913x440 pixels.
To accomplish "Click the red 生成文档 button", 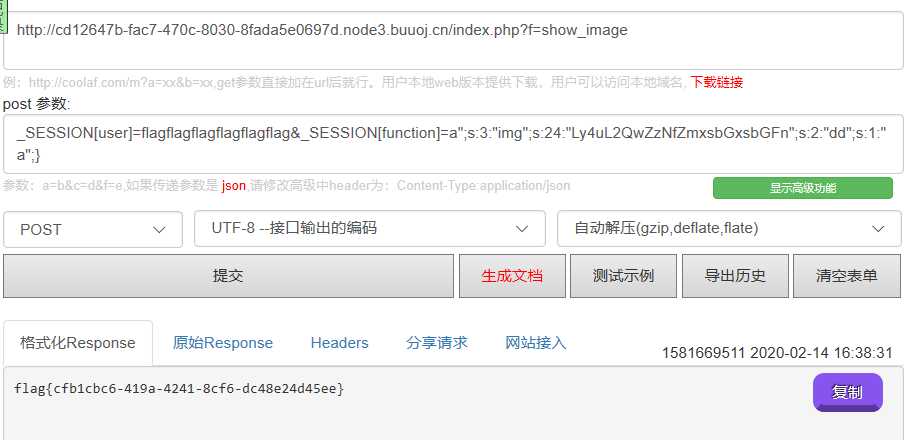I will coord(512,276).
